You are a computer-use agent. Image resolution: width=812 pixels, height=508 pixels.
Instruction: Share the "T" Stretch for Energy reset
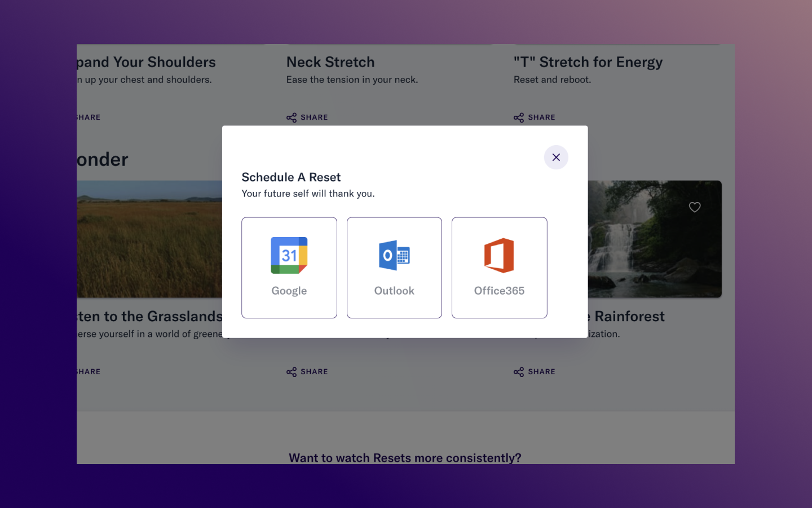(534, 117)
